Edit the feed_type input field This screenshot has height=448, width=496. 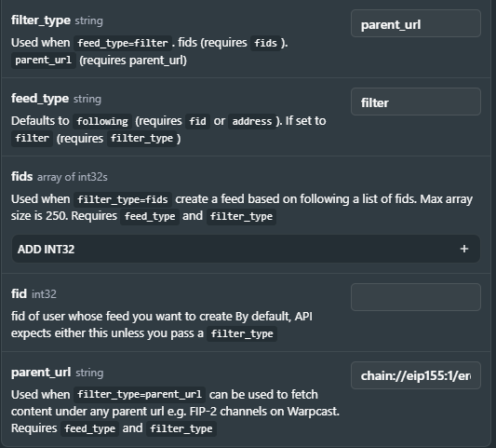pos(416,102)
